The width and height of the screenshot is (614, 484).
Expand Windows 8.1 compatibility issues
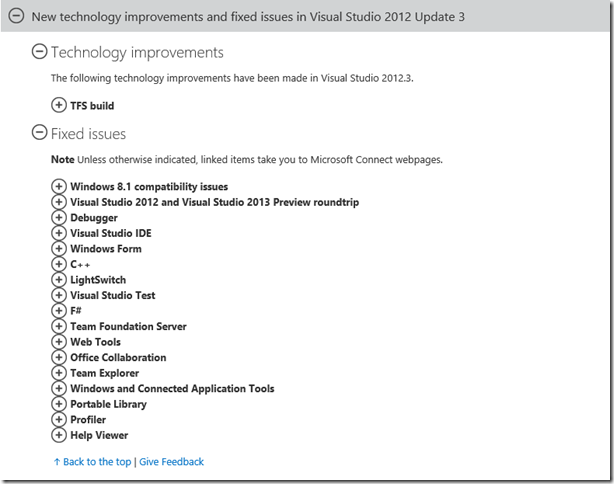click(59, 186)
